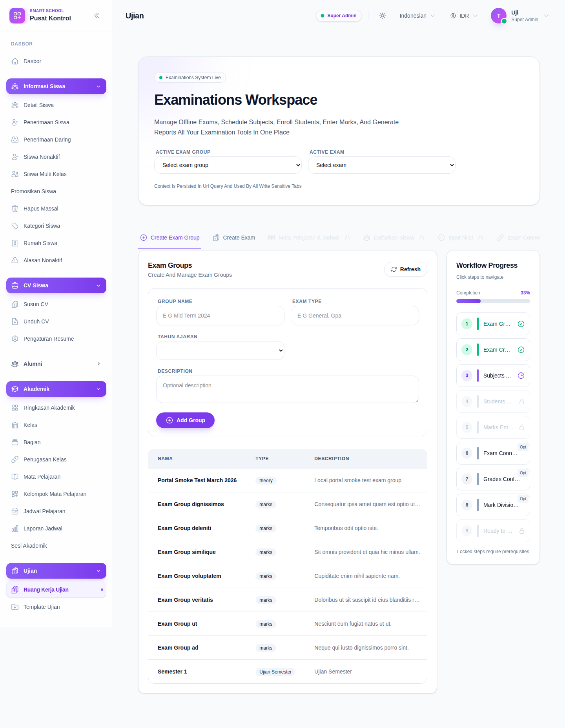This screenshot has width=565, height=728.
Task: Expand the Alumni menu
Action: [x=56, y=364]
